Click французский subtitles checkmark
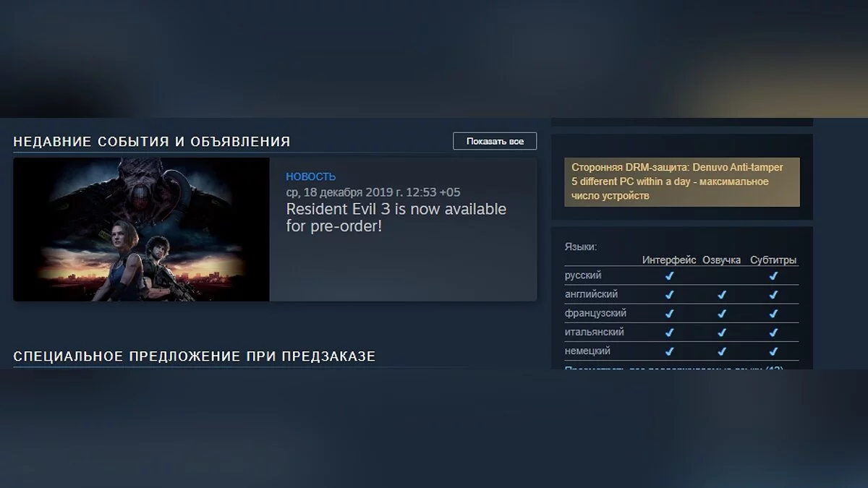This screenshot has width=868, height=488. pos(773,314)
